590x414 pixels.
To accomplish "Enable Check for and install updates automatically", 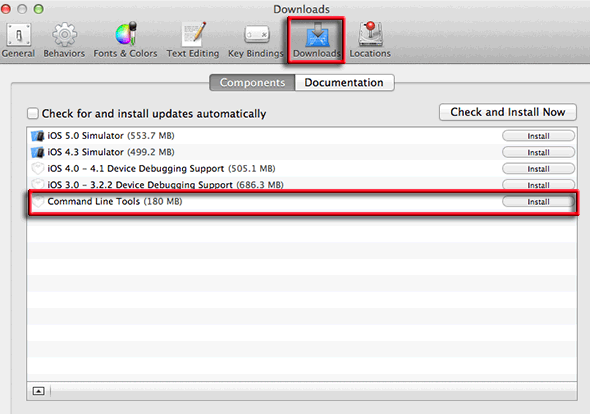I will click(33, 113).
